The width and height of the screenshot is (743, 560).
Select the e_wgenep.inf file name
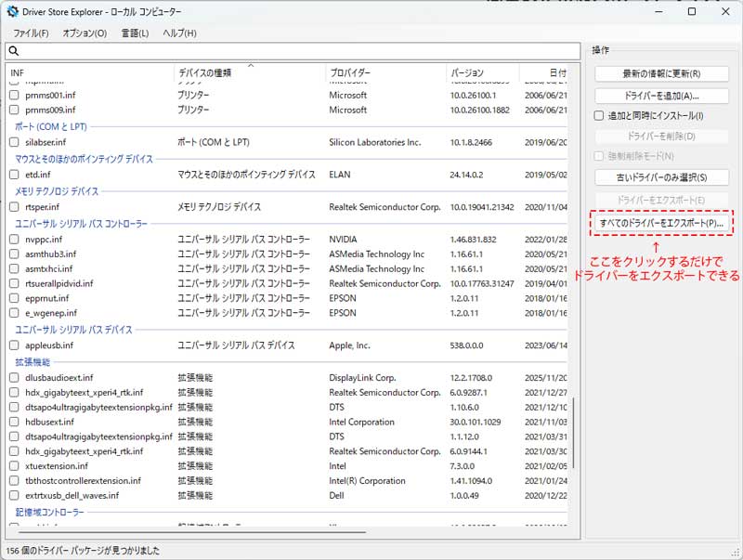pos(51,313)
